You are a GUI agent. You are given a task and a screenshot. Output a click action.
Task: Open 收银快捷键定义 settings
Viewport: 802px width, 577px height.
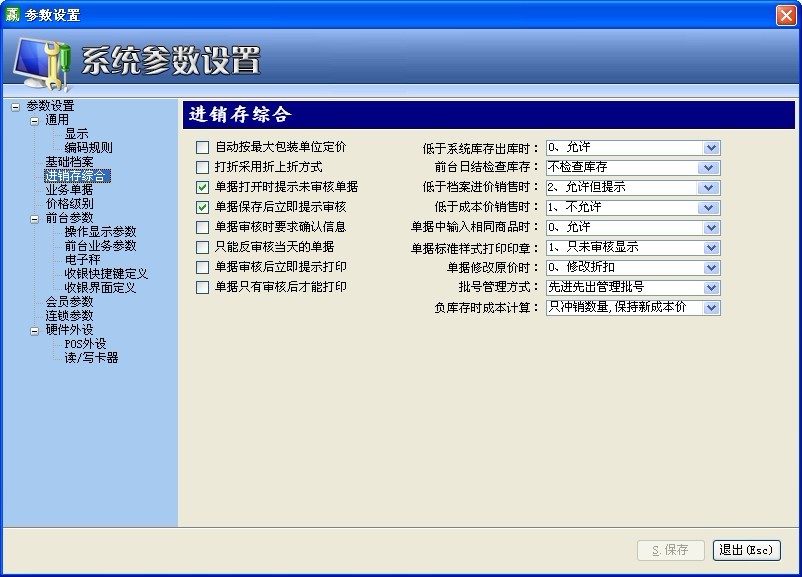106,274
